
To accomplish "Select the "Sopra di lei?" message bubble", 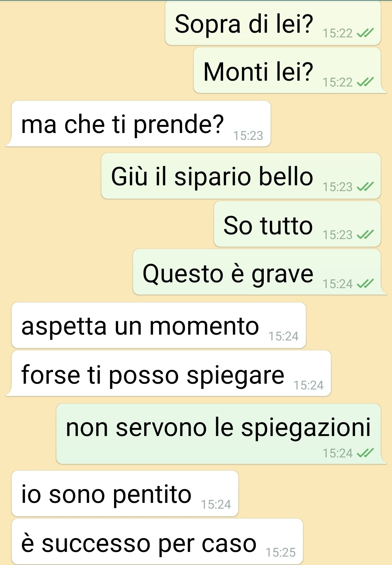I will click(273, 23).
